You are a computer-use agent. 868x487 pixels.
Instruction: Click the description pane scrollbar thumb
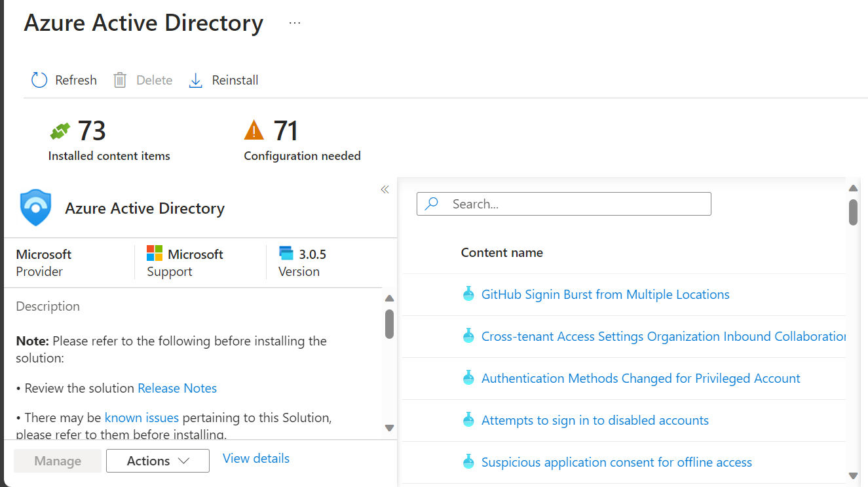coord(389,324)
